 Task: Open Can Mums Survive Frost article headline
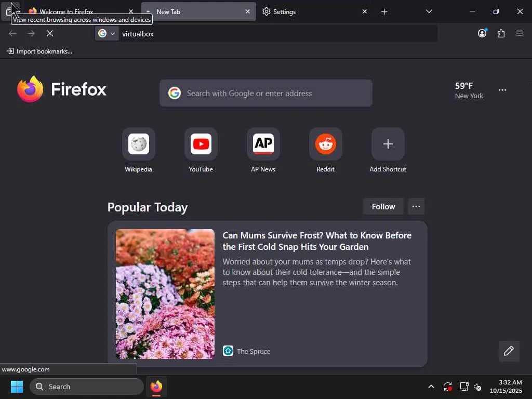click(317, 241)
